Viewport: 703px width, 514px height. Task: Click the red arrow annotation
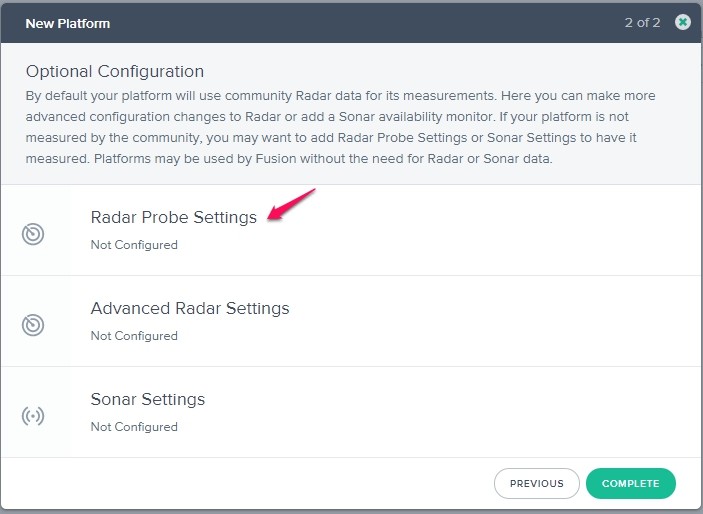(x=293, y=203)
